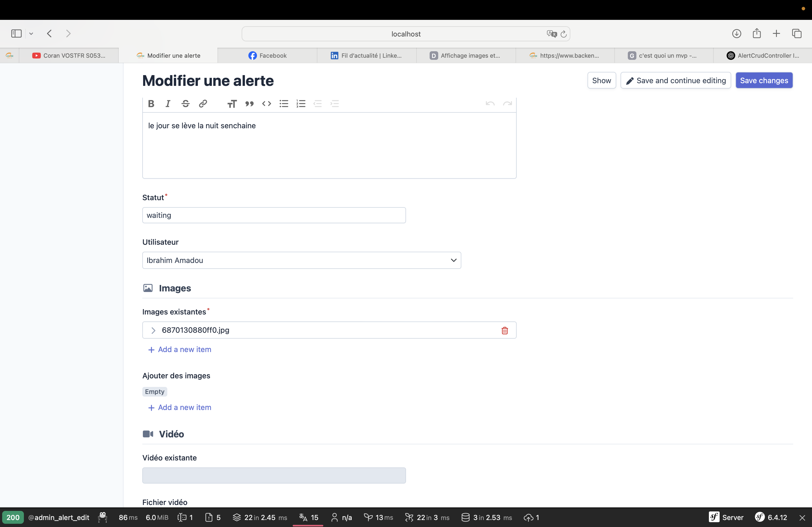This screenshot has height=527, width=812.
Task: Toggle heading text size
Action: (232, 104)
